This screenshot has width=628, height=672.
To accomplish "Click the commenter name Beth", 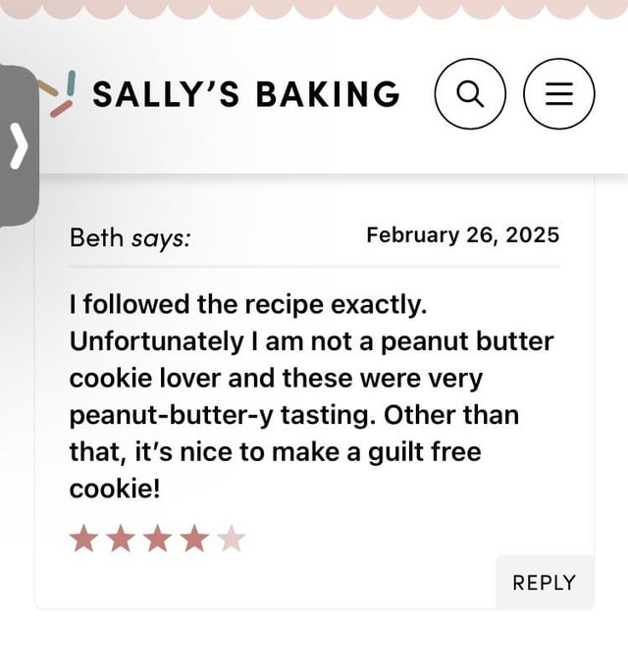I will [x=96, y=237].
